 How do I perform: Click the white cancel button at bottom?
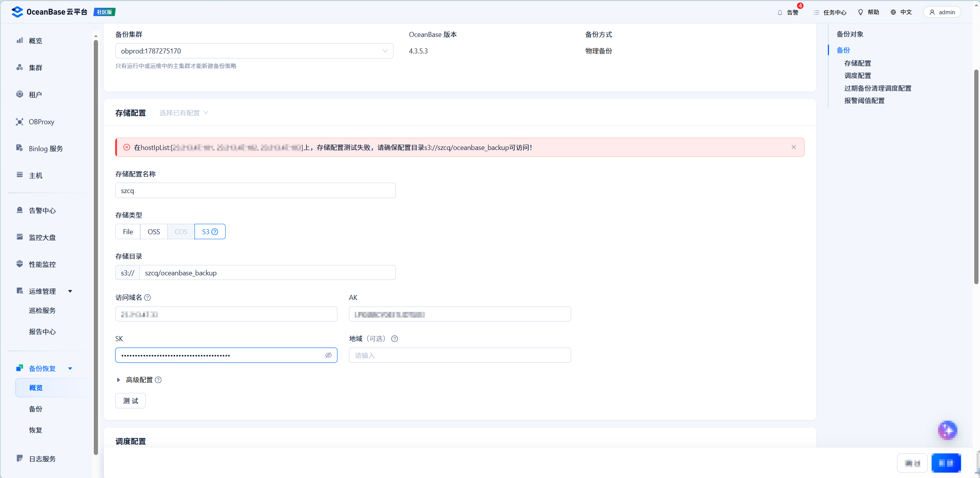click(x=912, y=463)
